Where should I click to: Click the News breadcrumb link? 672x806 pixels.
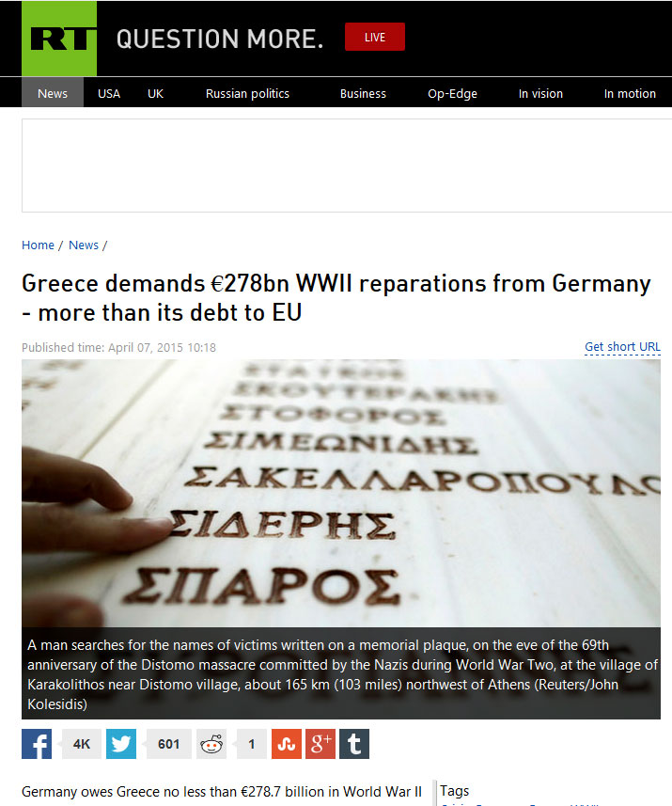tap(84, 245)
